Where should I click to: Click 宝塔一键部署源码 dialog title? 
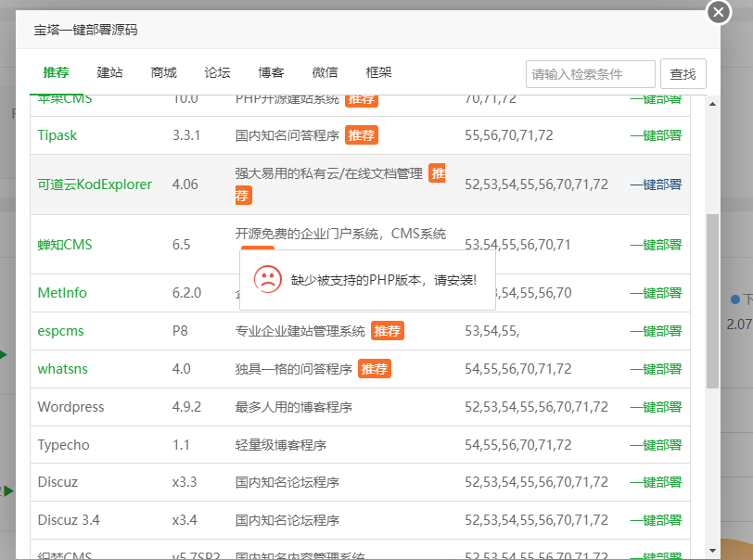[85, 30]
